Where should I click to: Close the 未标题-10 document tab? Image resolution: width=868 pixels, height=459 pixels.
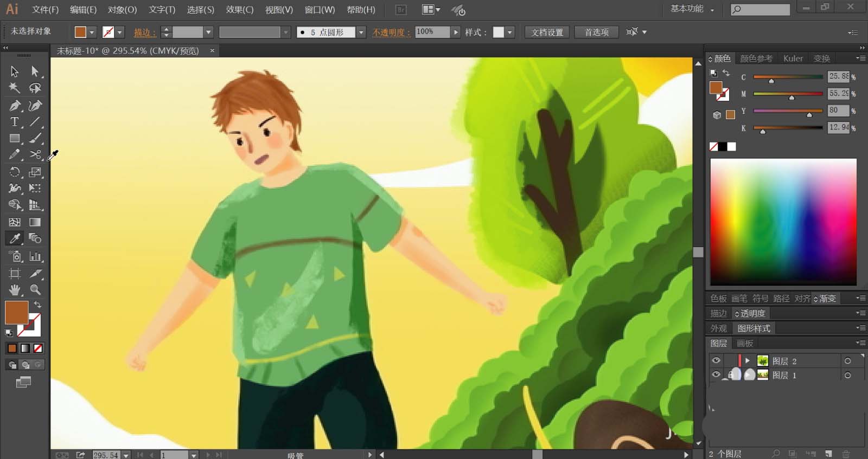[x=212, y=50]
